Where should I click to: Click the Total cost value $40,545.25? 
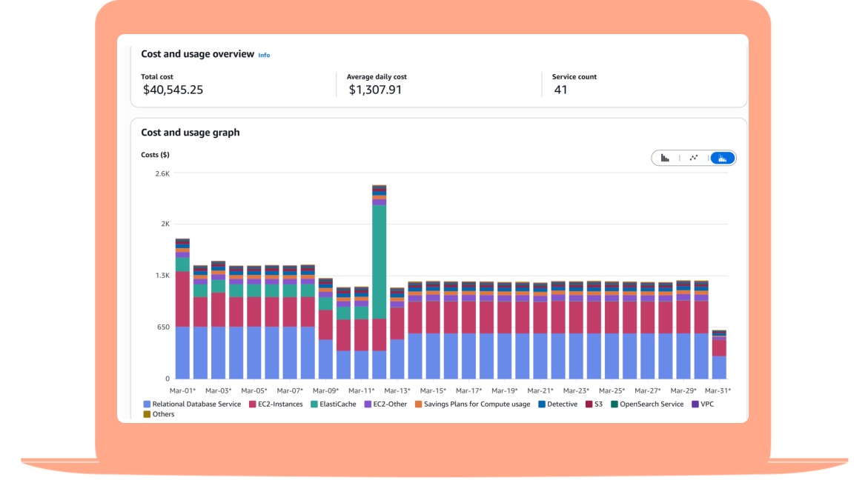173,90
